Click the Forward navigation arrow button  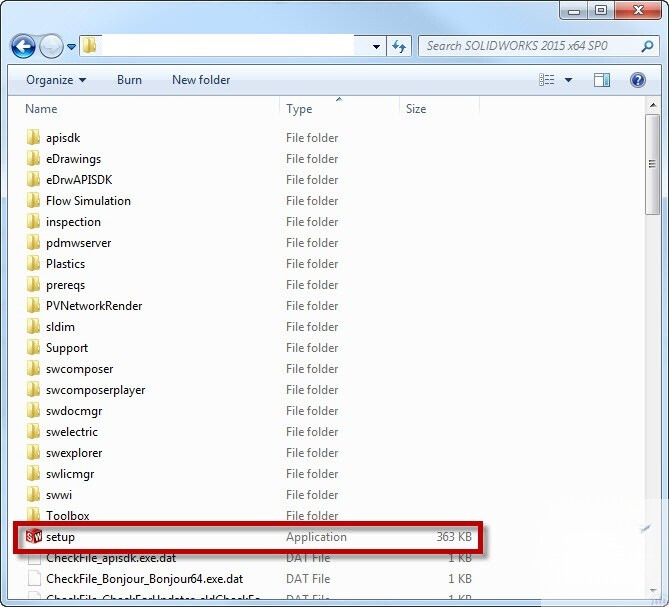point(51,46)
